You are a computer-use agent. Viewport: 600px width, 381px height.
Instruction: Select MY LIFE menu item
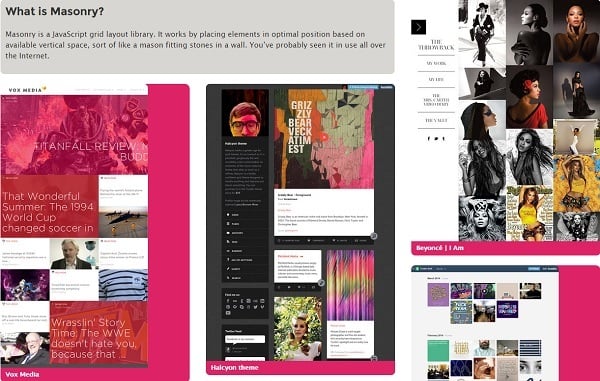coord(436,80)
